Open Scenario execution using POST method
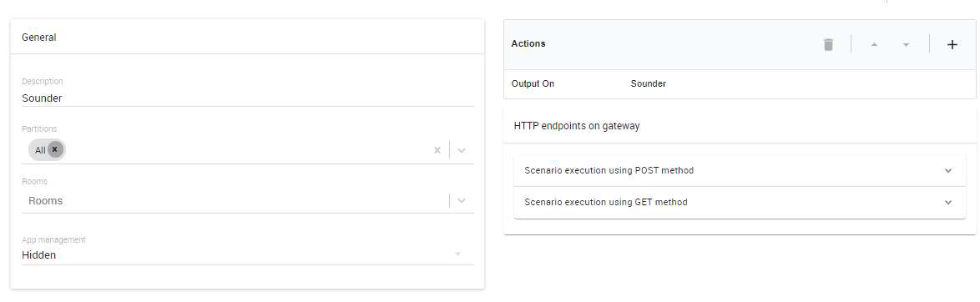The width and height of the screenshot is (980, 302). tap(740, 170)
